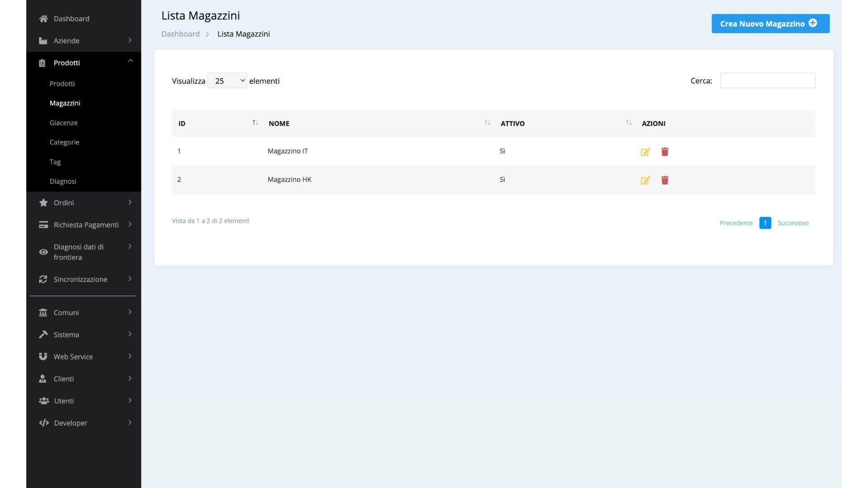Open Tag submenu item

(55, 162)
